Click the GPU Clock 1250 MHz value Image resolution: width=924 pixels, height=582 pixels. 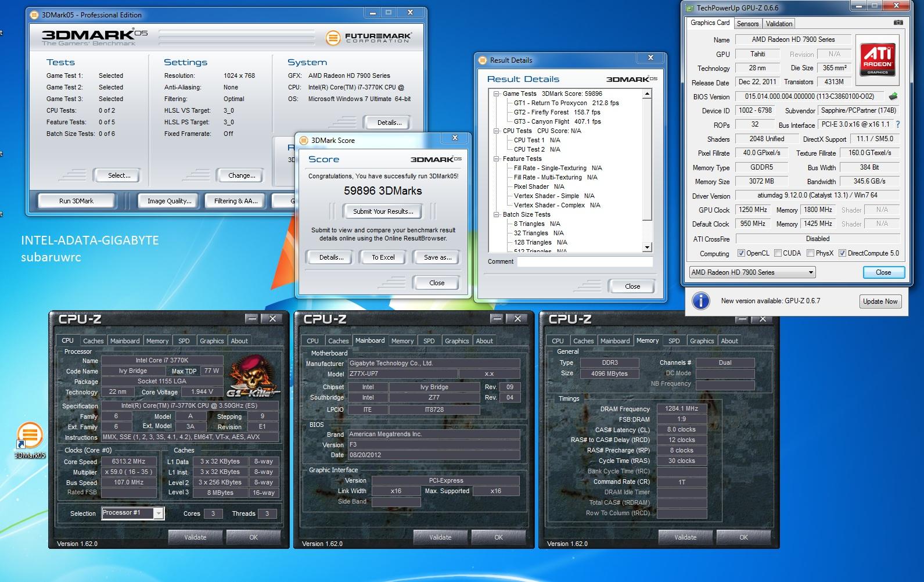[x=753, y=210]
